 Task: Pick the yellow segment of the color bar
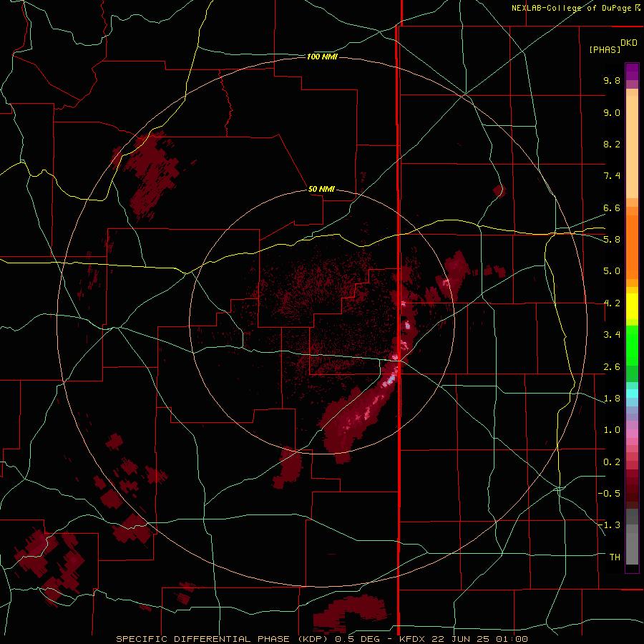(632, 306)
